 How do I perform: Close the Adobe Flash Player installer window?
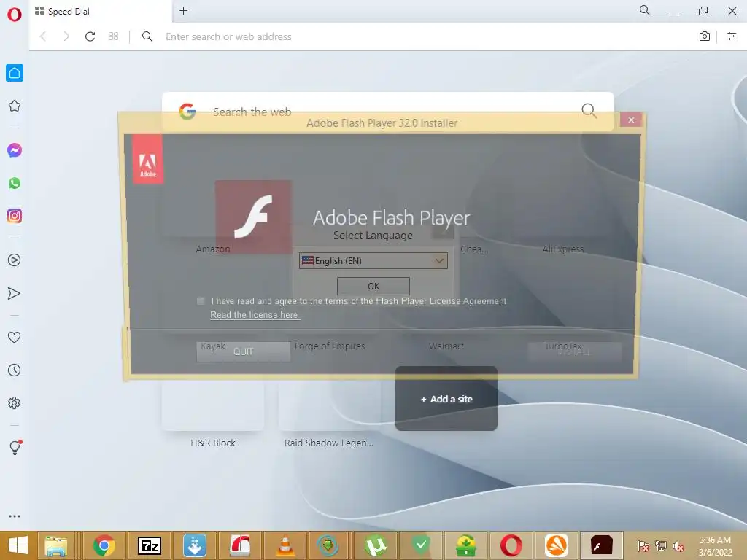point(631,120)
